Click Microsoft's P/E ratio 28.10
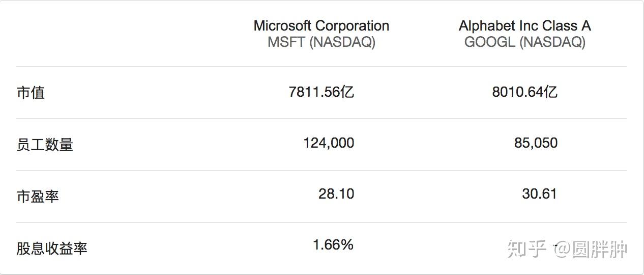 [336, 194]
